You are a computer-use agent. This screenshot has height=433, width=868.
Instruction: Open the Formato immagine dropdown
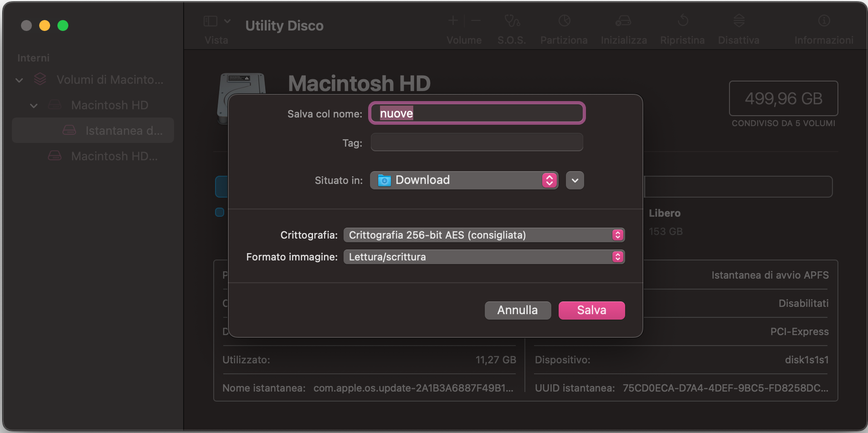484,257
